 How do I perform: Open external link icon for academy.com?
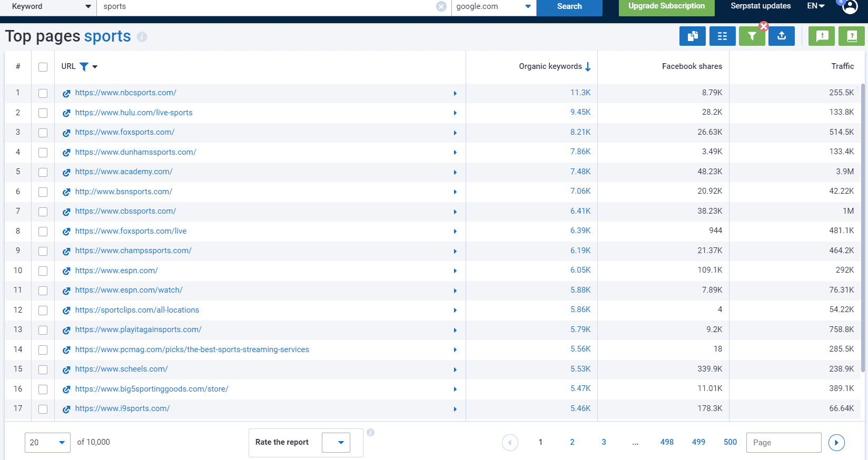point(66,173)
